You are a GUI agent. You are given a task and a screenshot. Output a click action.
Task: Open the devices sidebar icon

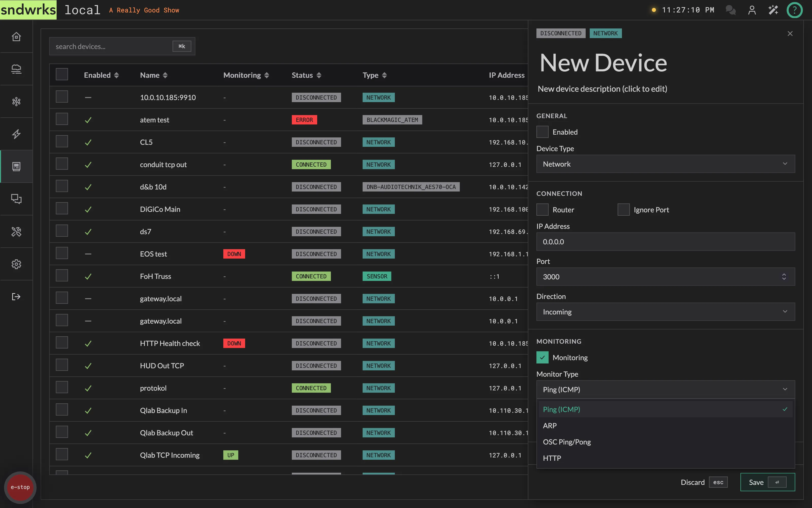pos(16,167)
